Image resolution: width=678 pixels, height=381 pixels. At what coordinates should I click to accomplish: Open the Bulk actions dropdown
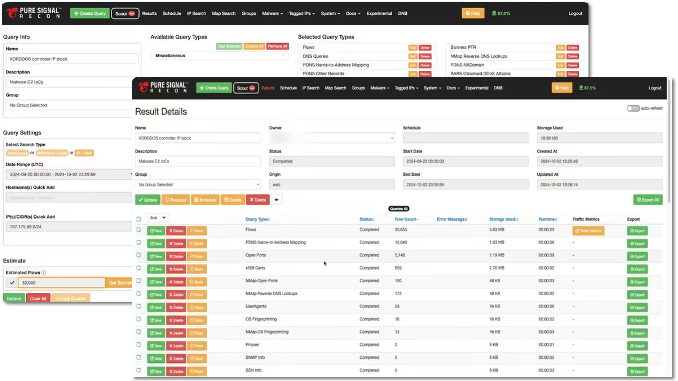(158, 218)
